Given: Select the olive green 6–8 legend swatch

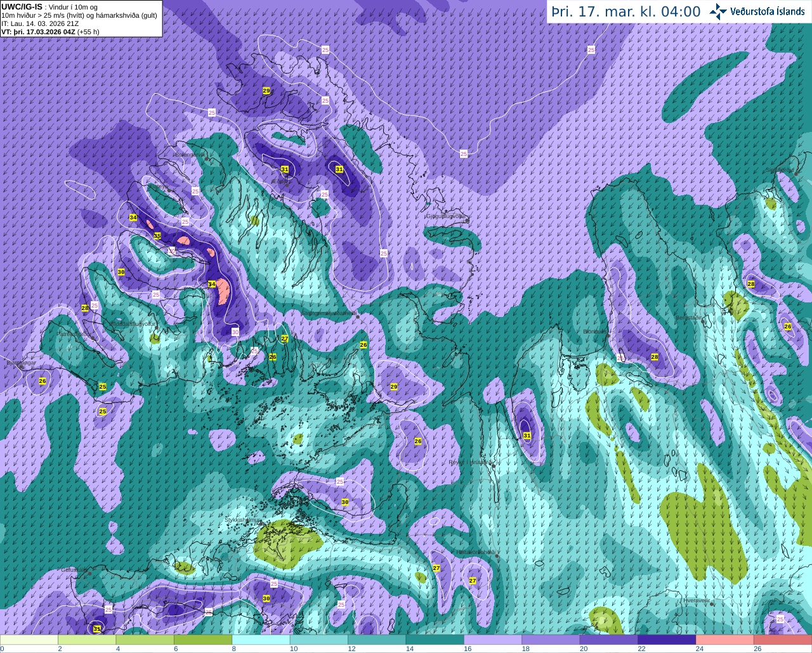Looking at the screenshot, I should coord(203,640).
